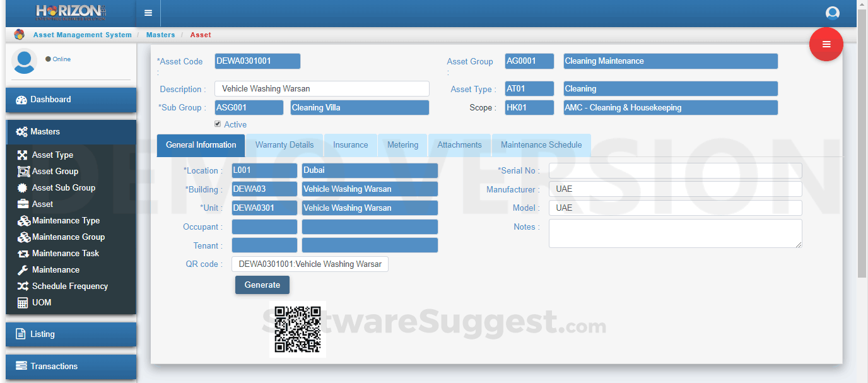Select the Asset Sub Group gear icon
This screenshot has height=383, width=868.
pyautogui.click(x=23, y=187)
